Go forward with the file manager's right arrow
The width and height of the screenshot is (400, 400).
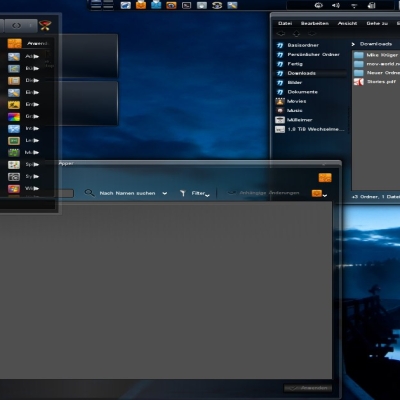(x=312, y=34)
